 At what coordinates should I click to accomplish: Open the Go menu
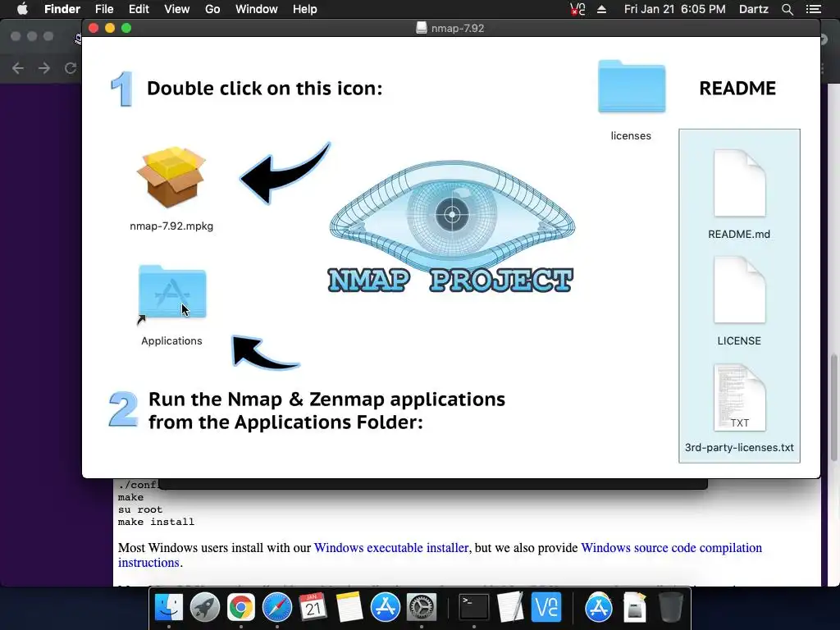tap(212, 9)
